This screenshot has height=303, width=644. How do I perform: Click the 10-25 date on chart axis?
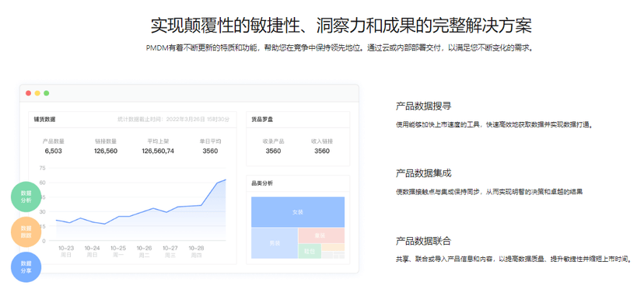coord(118,248)
